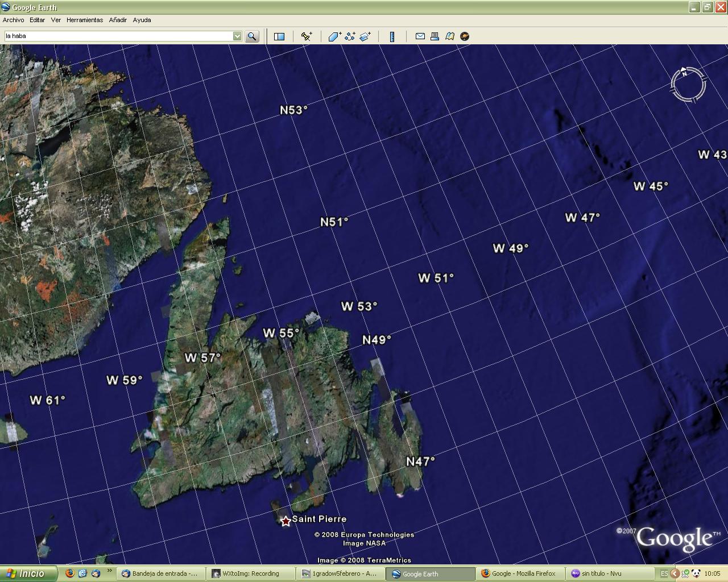This screenshot has height=582, width=728.
Task: Click the N53° latitude label
Action: coord(294,110)
